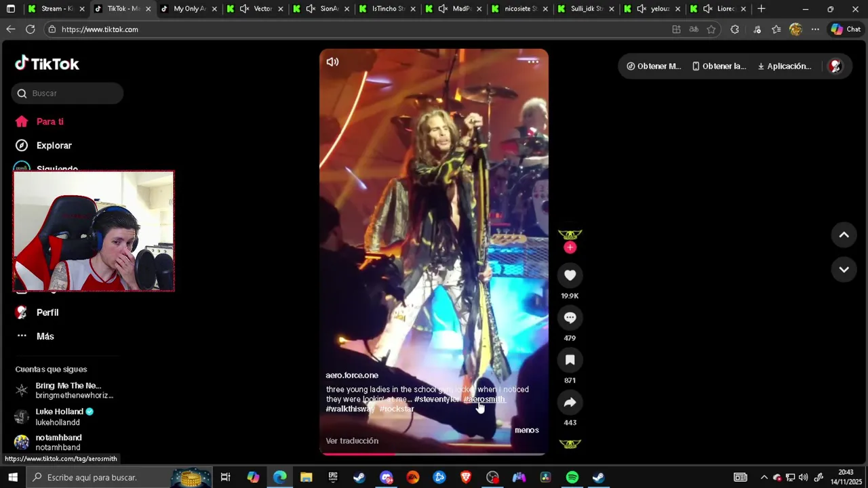Click Ver traducción under the caption

[352, 441]
